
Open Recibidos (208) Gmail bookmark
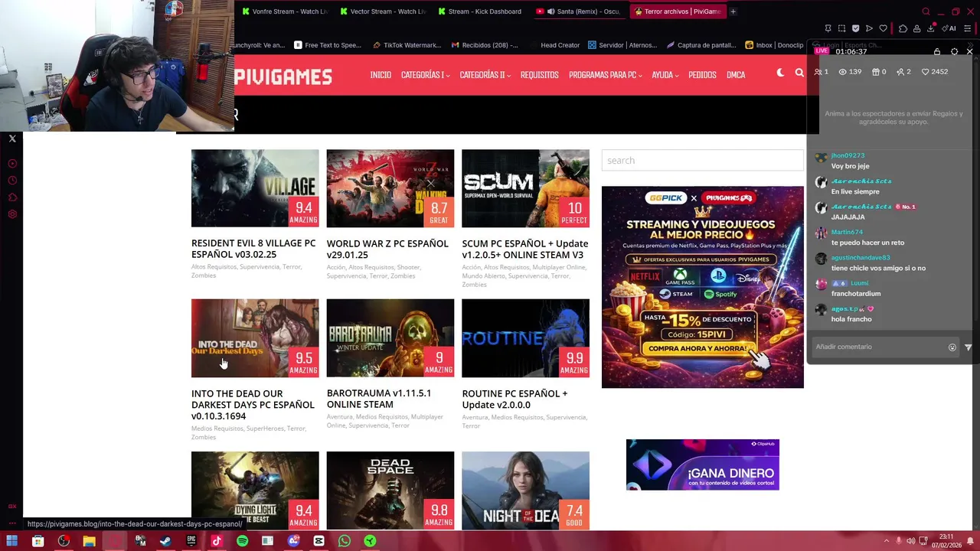point(484,45)
